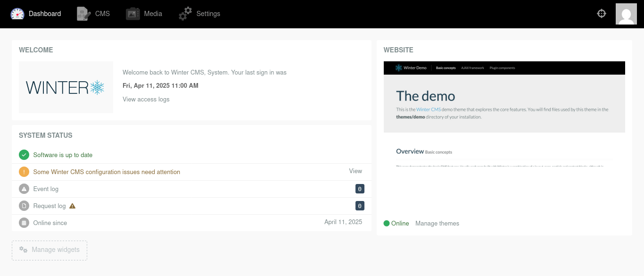Screen dimensions: 644x276
Task: Click the last sign-in date Fri, Apr 11
Action: [160, 85]
